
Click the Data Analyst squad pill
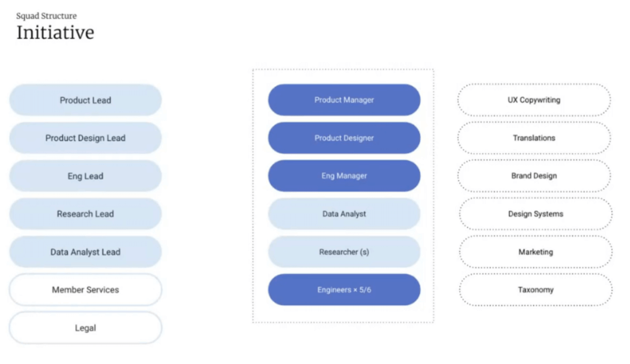click(344, 214)
